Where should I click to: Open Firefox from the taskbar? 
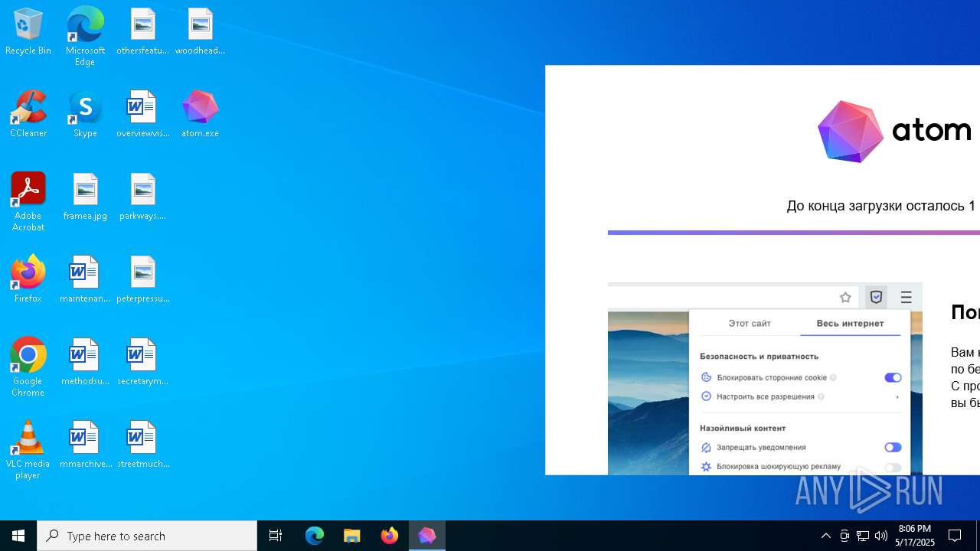click(x=390, y=536)
